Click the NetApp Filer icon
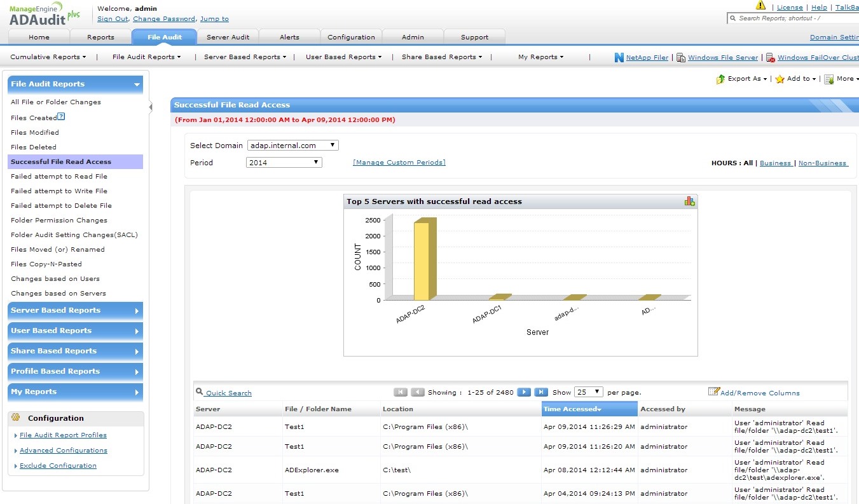 (x=619, y=57)
